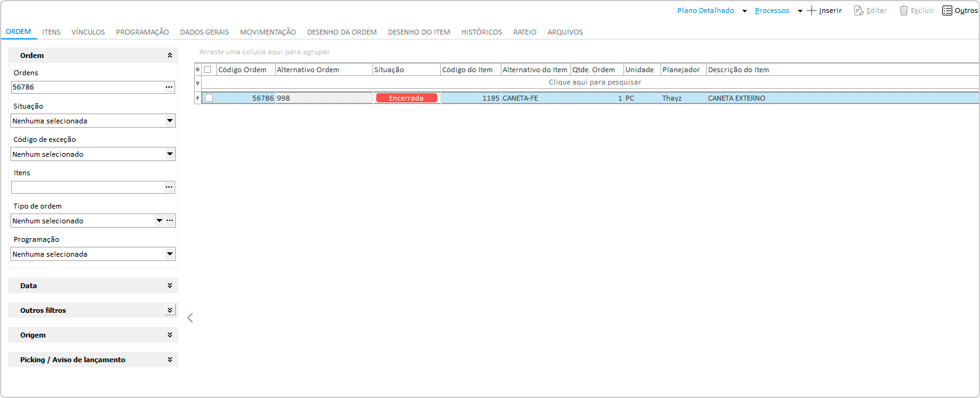Click the Inserir plus icon

pos(812,10)
